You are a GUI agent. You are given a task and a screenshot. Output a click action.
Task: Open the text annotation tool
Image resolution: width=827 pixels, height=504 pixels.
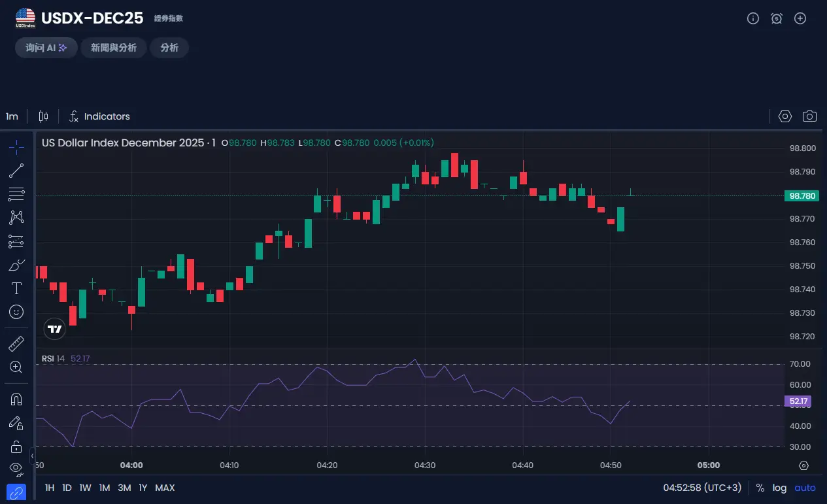(x=16, y=288)
